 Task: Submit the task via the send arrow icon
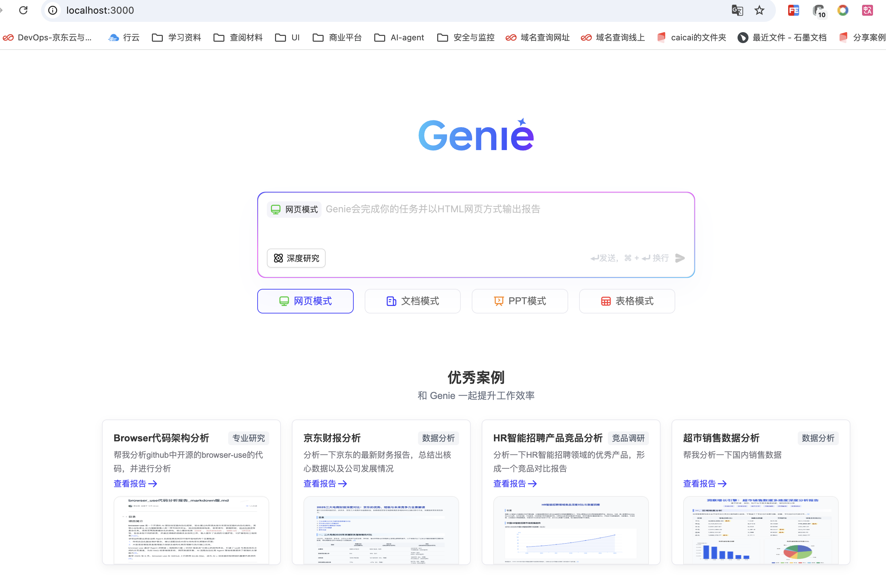[x=680, y=258]
